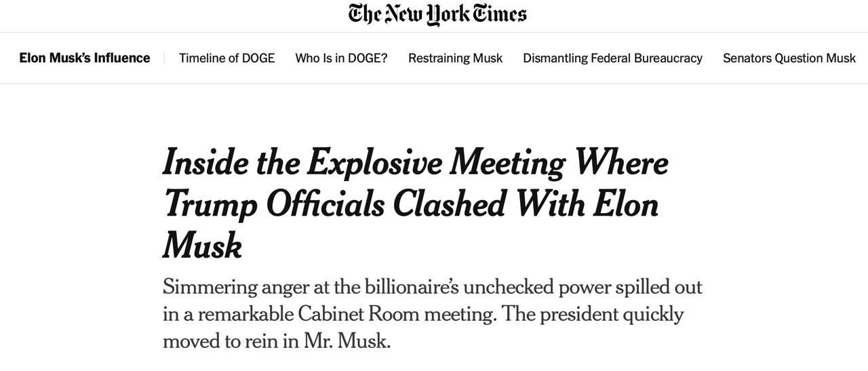Click The New York Times logo
Viewport: 868px width, 371px height.
click(x=437, y=14)
